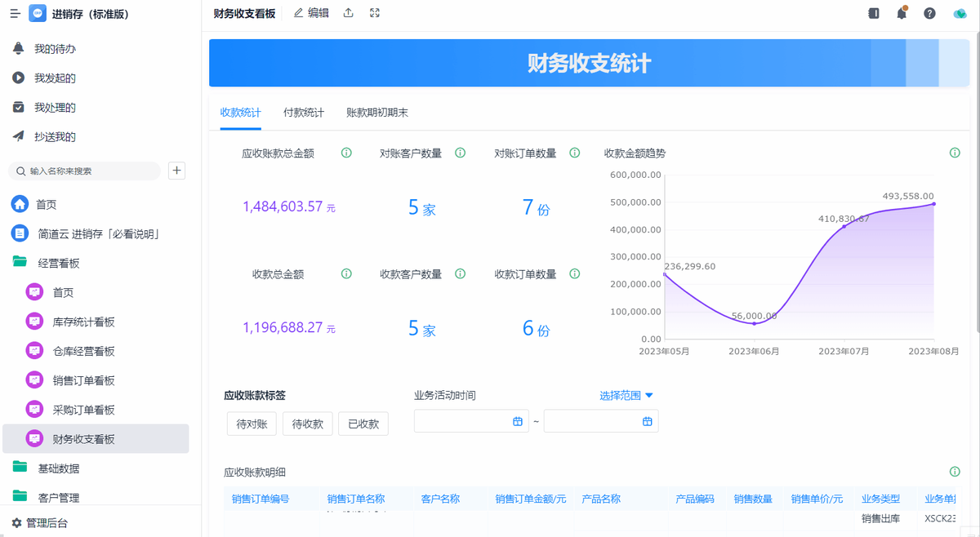Click info icon next to 应收账款总金额
This screenshot has width=980, height=537.
346,153
